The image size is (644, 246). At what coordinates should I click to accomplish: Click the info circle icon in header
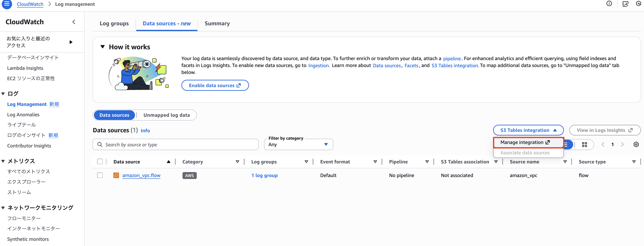click(x=609, y=3)
